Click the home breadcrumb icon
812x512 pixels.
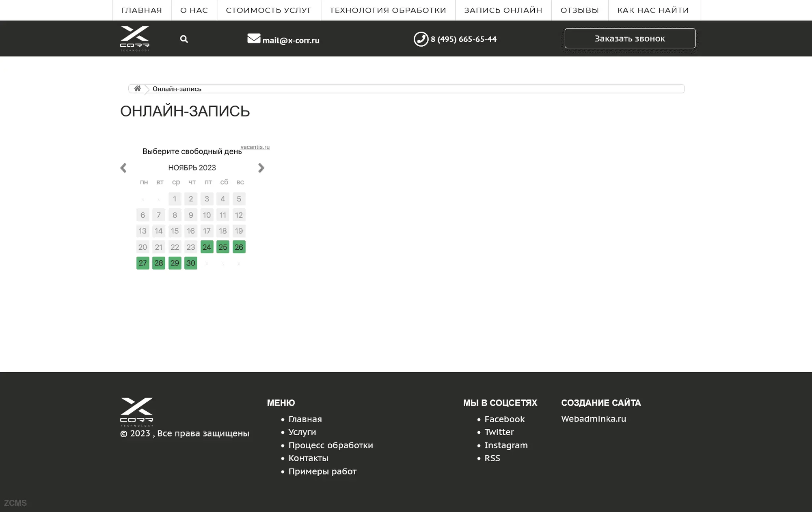coord(138,89)
